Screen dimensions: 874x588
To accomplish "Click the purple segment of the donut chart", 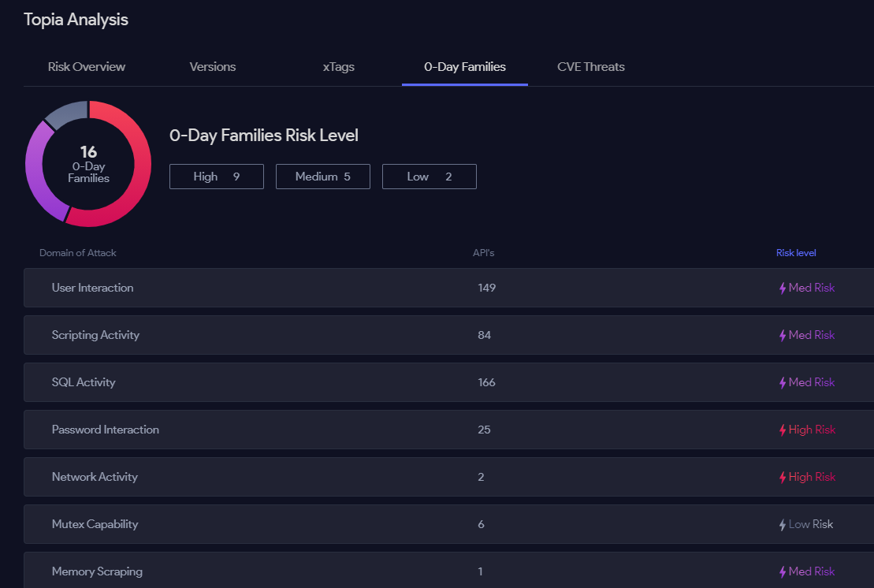I will point(41,177).
